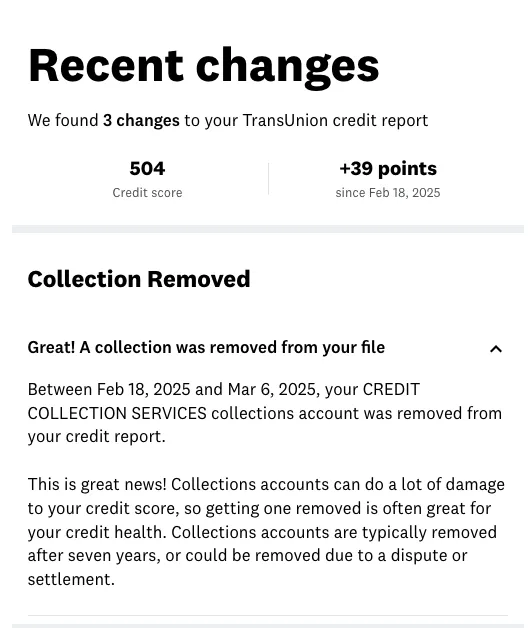Click the 'TransUnion credit report' text
This screenshot has width=528, height=628.
click(335, 120)
